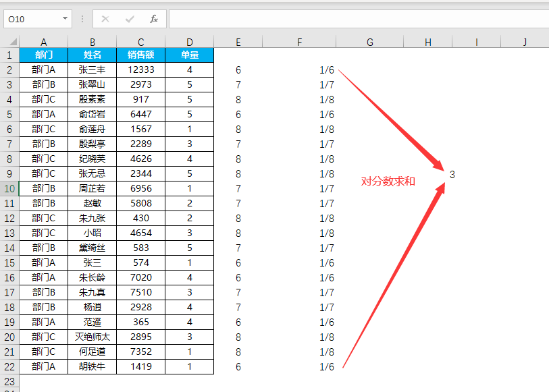Select the cell with value 6447
This screenshot has width=549, height=392.
[x=140, y=114]
